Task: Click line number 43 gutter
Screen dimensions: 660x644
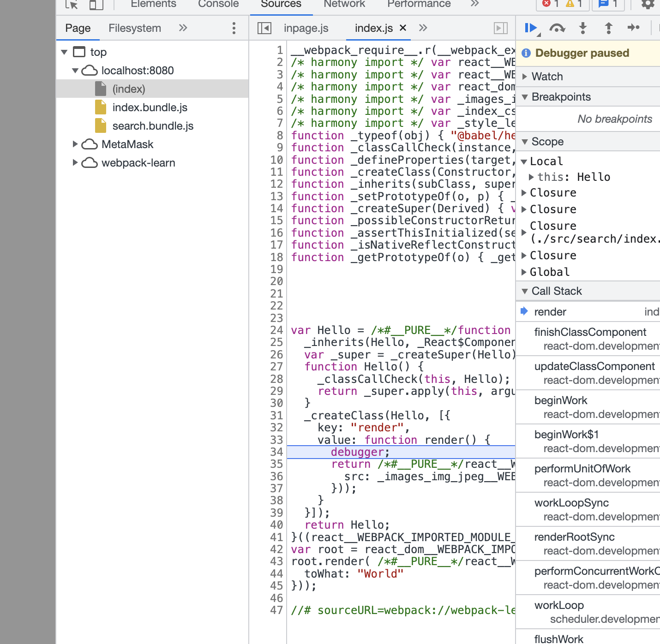Action: pyautogui.click(x=276, y=561)
